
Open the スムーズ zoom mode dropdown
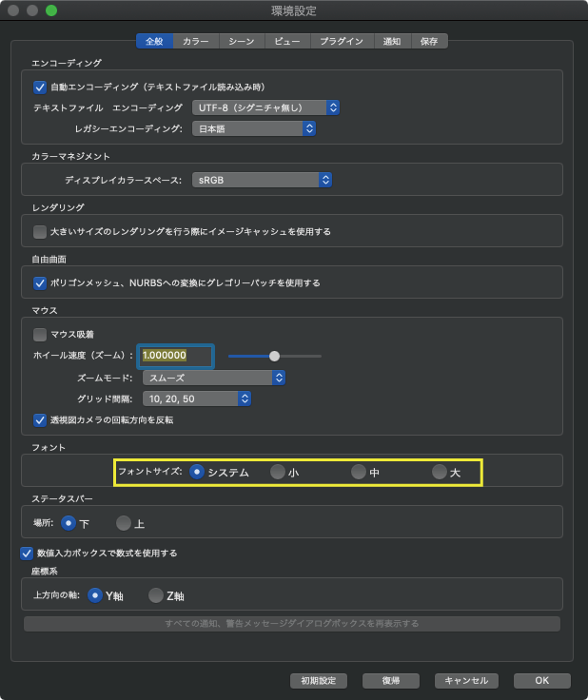[213, 378]
